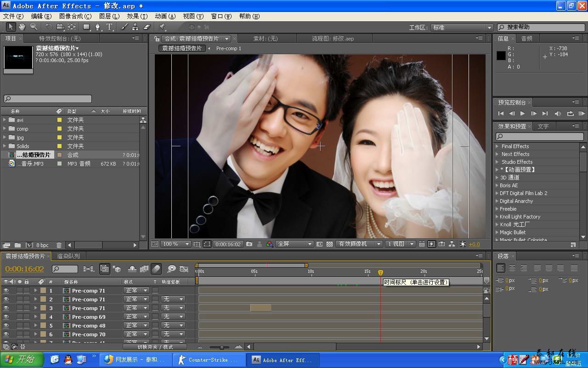Switch to the 文字 tab
Viewport: 588px width, 368px height.
(543, 126)
